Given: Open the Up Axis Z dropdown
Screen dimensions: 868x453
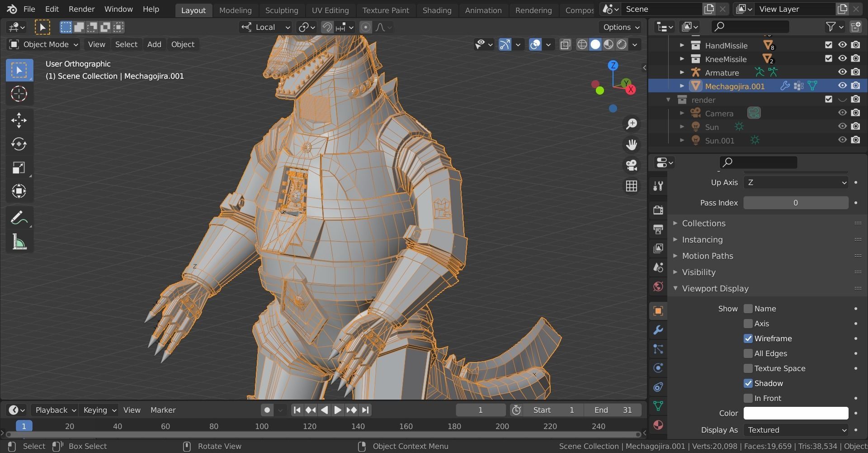Looking at the screenshot, I should coord(796,182).
